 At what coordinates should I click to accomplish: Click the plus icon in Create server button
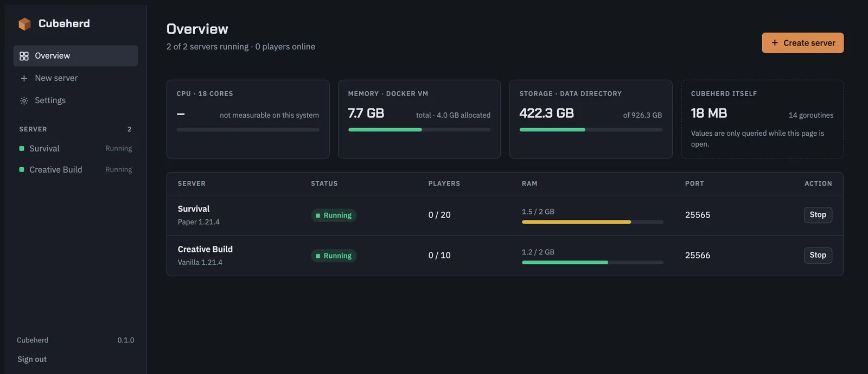click(x=775, y=43)
